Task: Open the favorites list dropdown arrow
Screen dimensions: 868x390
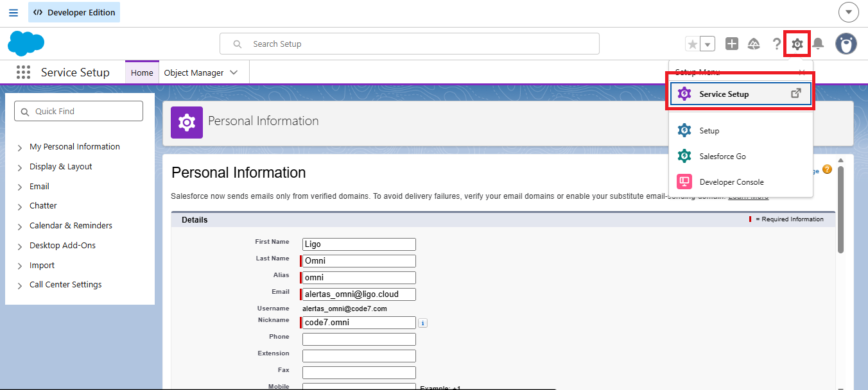Action: (707, 44)
